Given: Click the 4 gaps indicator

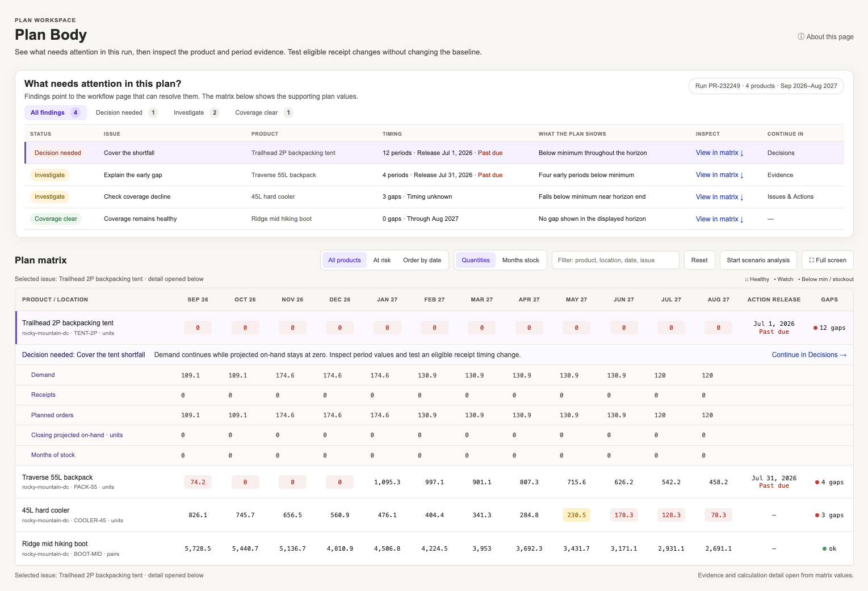Looking at the screenshot, I should click(829, 482).
